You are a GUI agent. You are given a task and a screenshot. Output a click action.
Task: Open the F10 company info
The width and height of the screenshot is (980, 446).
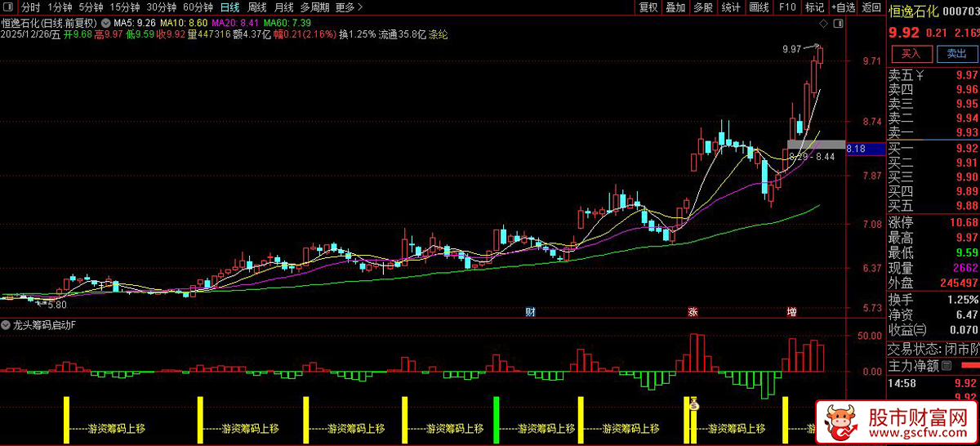point(786,7)
